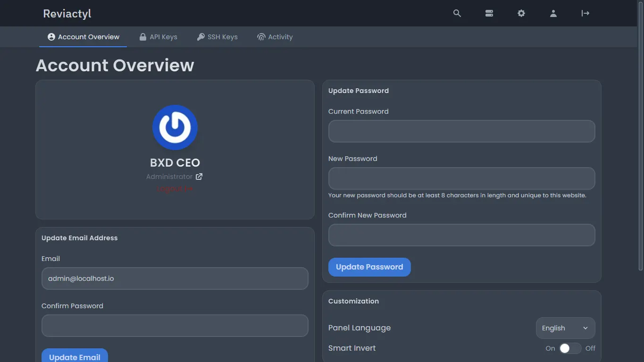The width and height of the screenshot is (644, 362).
Task: Click into the New Password field
Action: (x=461, y=178)
